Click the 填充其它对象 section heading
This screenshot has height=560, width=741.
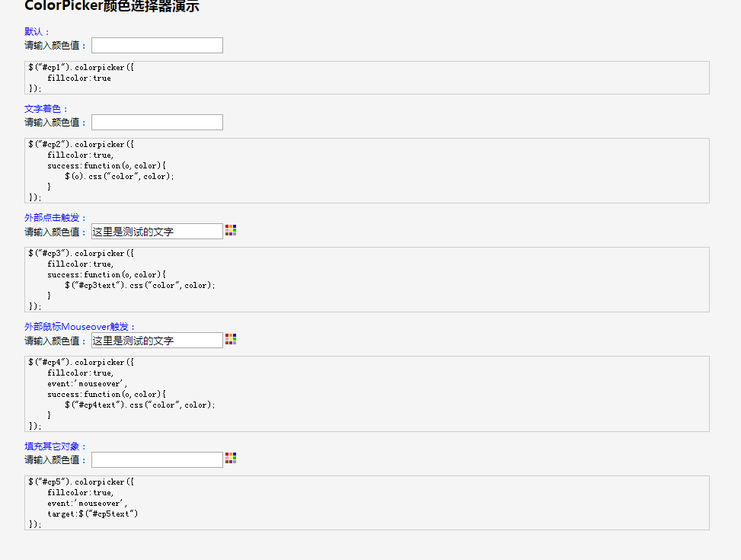coord(56,446)
